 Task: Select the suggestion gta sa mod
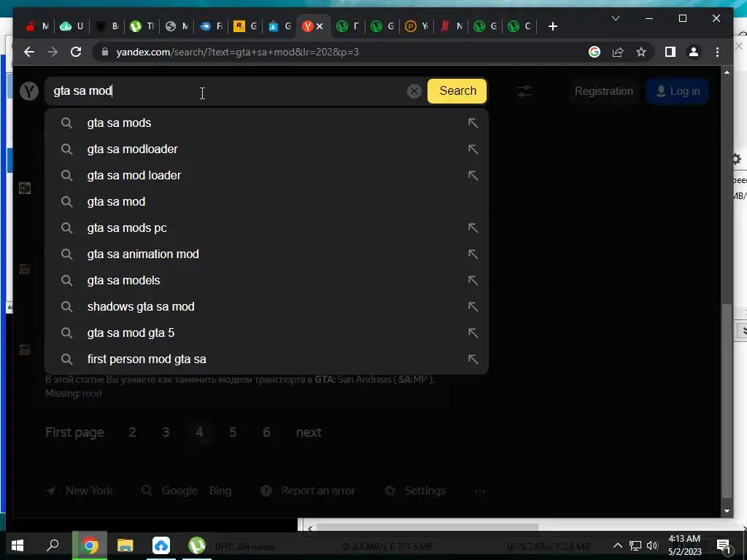pos(266,201)
